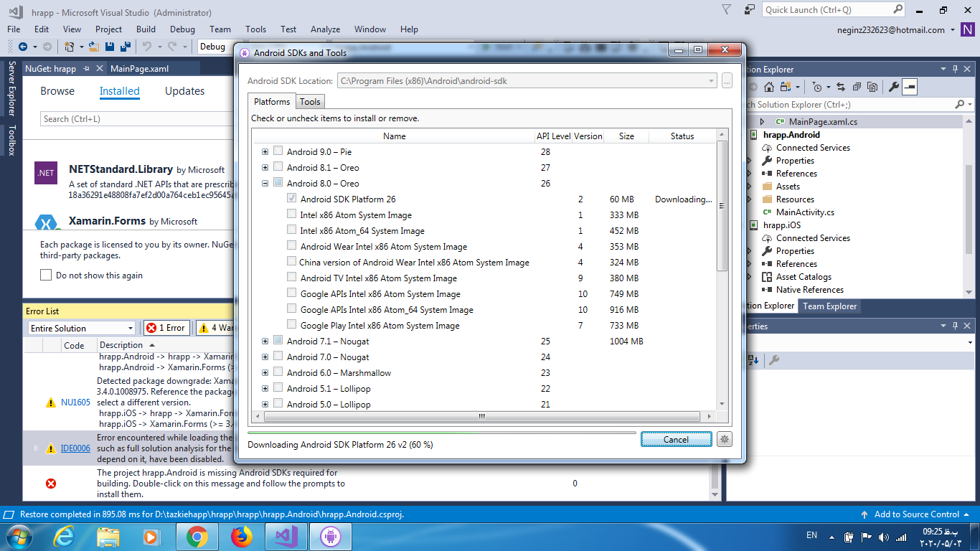980x551 pixels.
Task: Click the Save All toolbar icon
Action: [x=126, y=47]
